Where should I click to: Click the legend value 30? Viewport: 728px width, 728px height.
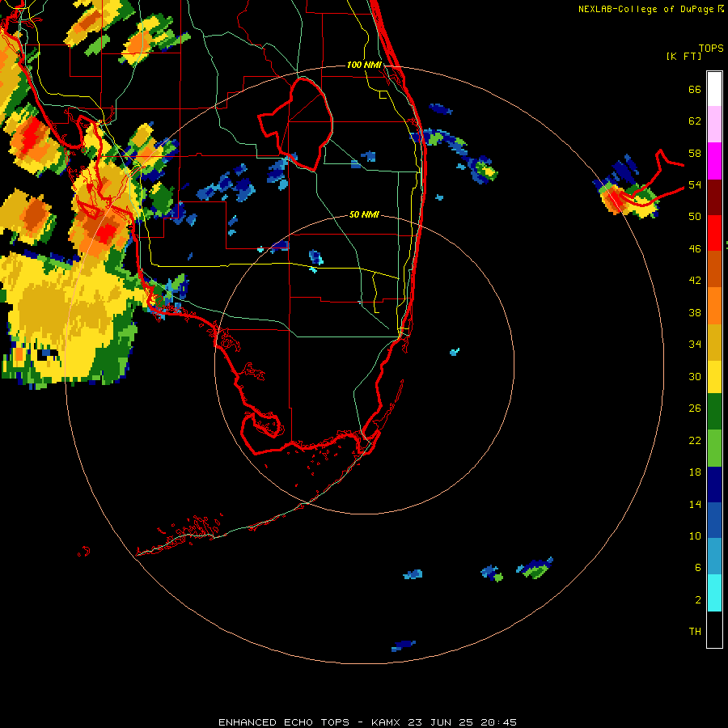pos(695,376)
